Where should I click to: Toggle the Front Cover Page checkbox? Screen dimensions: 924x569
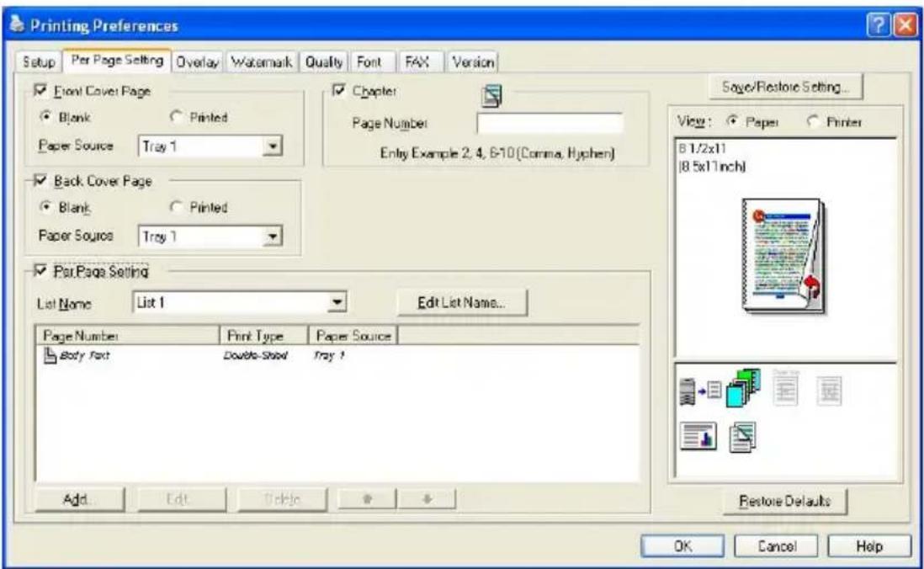click(x=40, y=90)
